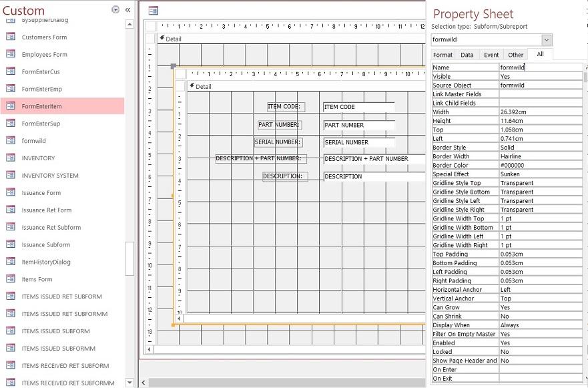Click the Name property value field

pyautogui.click(x=541, y=67)
